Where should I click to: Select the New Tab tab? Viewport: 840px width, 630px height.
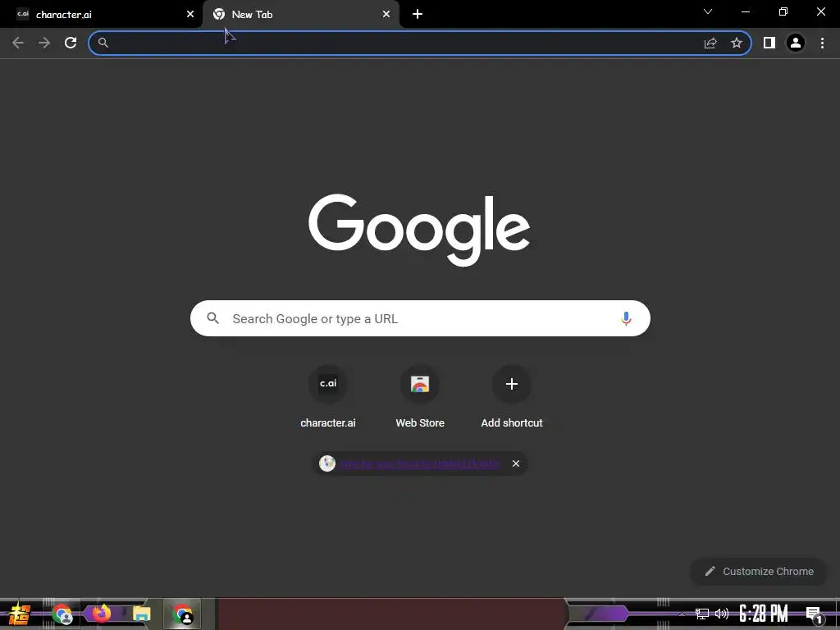(300, 15)
